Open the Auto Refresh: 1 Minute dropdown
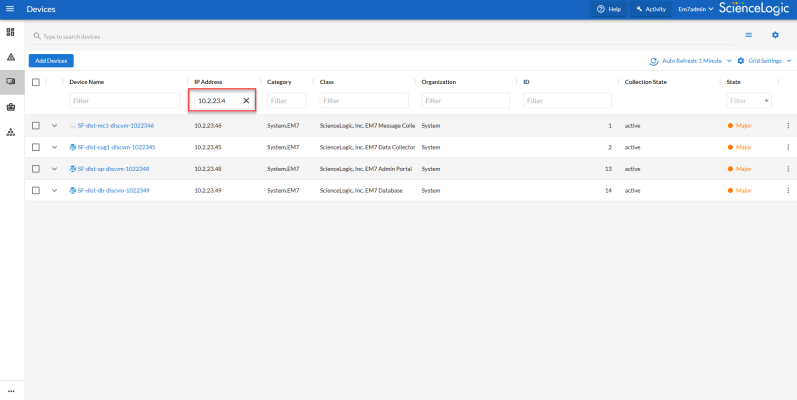The image size is (797, 400). 697,61
